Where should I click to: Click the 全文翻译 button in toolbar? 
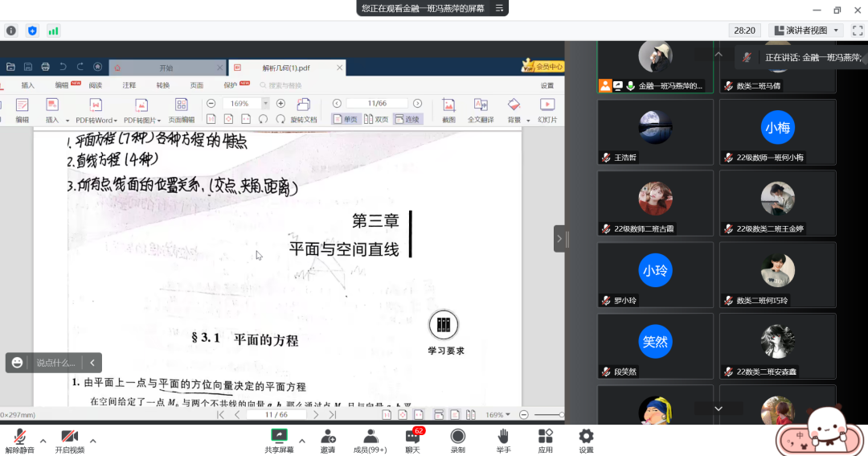pyautogui.click(x=481, y=110)
